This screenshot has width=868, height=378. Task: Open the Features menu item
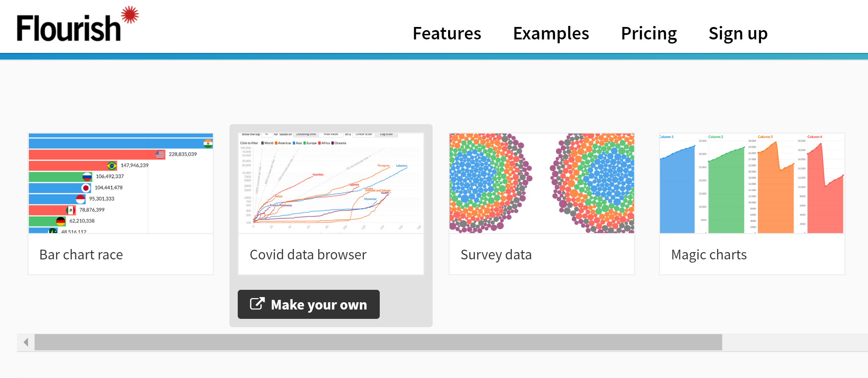click(447, 34)
